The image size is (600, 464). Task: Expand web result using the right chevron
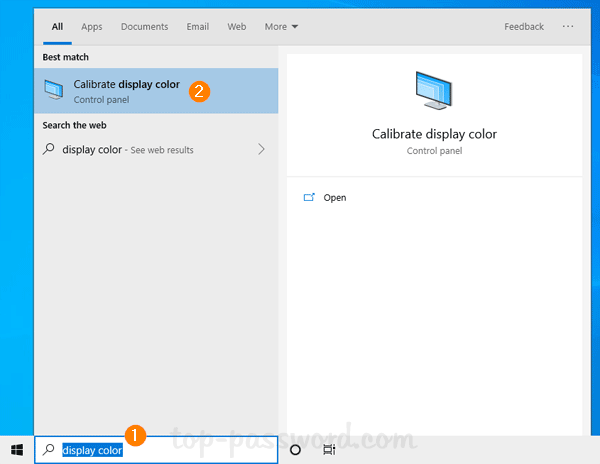click(x=262, y=150)
